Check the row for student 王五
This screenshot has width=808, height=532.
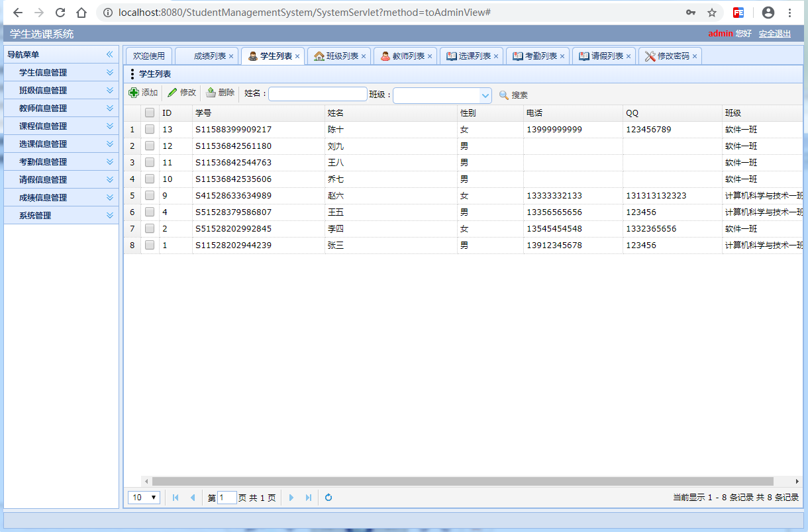pos(150,212)
